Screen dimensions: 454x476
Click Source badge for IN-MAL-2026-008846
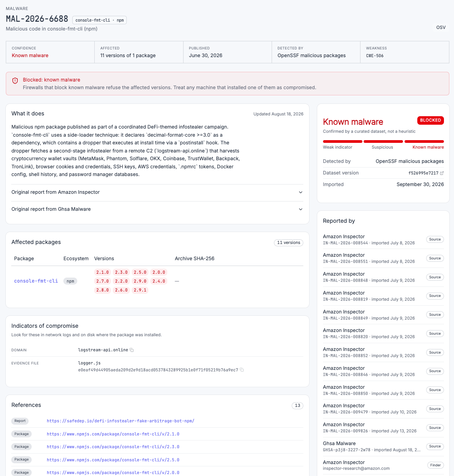[435, 371]
